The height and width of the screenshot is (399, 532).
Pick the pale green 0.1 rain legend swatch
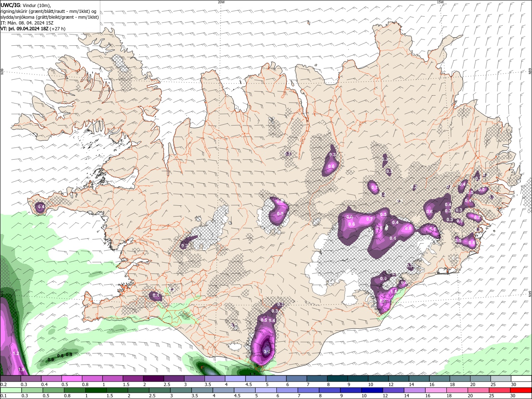(x=11, y=390)
